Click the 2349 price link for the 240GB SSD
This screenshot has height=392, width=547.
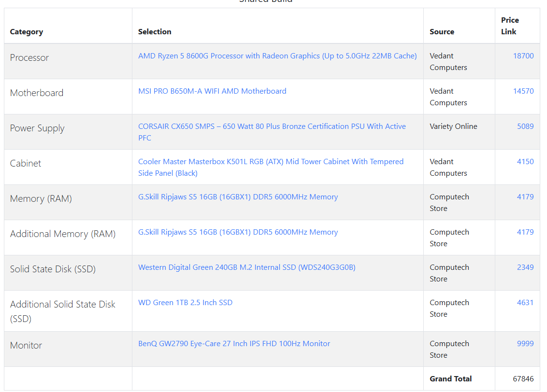pyautogui.click(x=525, y=267)
